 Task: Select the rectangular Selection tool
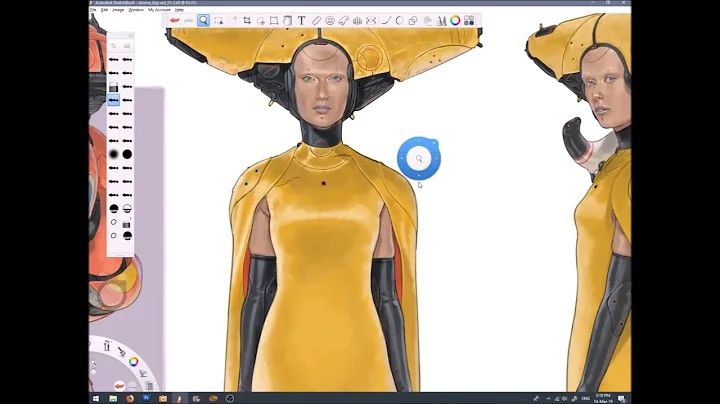tap(219, 21)
